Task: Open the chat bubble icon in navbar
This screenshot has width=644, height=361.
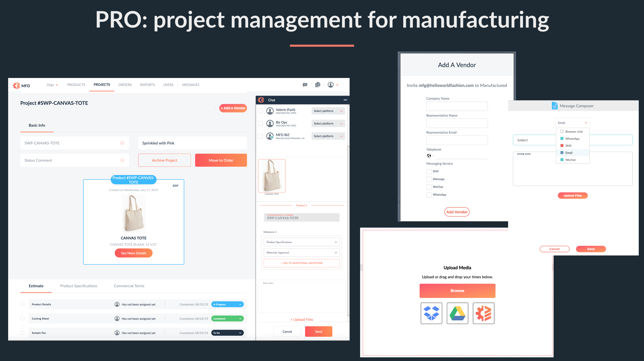Action: tap(305, 85)
